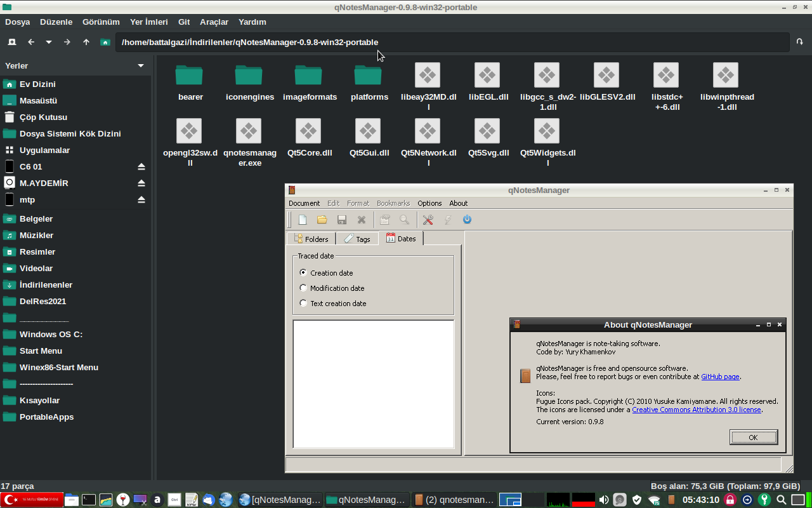Viewport: 812px width, 508px height.
Task: Open the Yerler side pane dropdown
Action: [141, 65]
